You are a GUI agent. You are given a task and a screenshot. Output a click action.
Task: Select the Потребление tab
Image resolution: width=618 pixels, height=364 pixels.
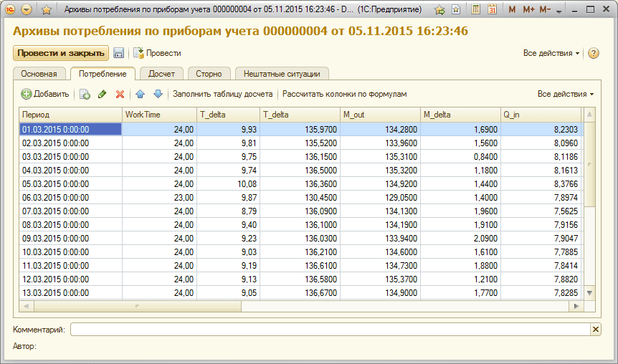(103, 74)
